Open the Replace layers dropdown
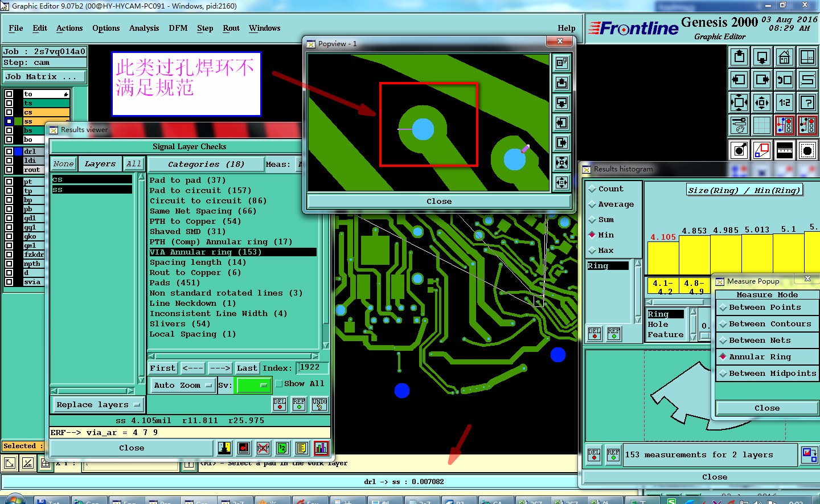The height and width of the screenshot is (504, 820). coord(99,405)
